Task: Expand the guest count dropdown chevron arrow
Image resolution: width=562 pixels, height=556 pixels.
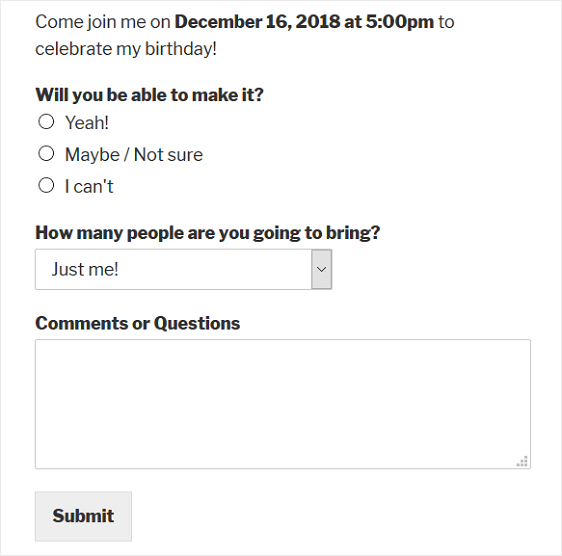Action: [322, 270]
